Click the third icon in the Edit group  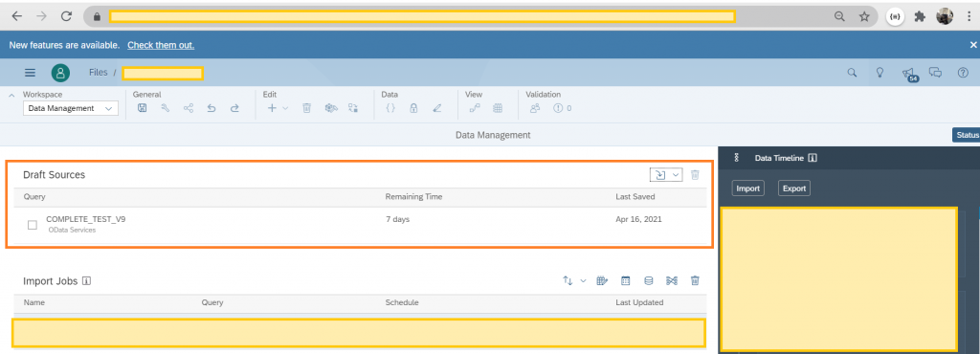[330, 108]
